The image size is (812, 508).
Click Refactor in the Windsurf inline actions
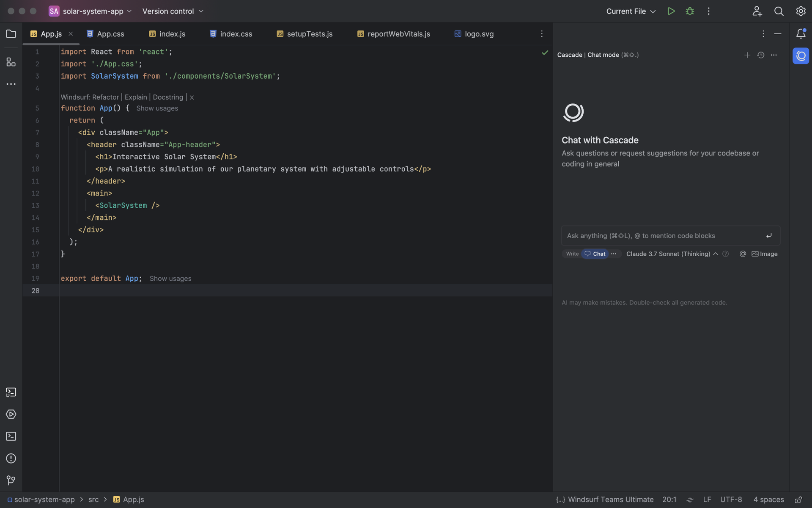(105, 97)
